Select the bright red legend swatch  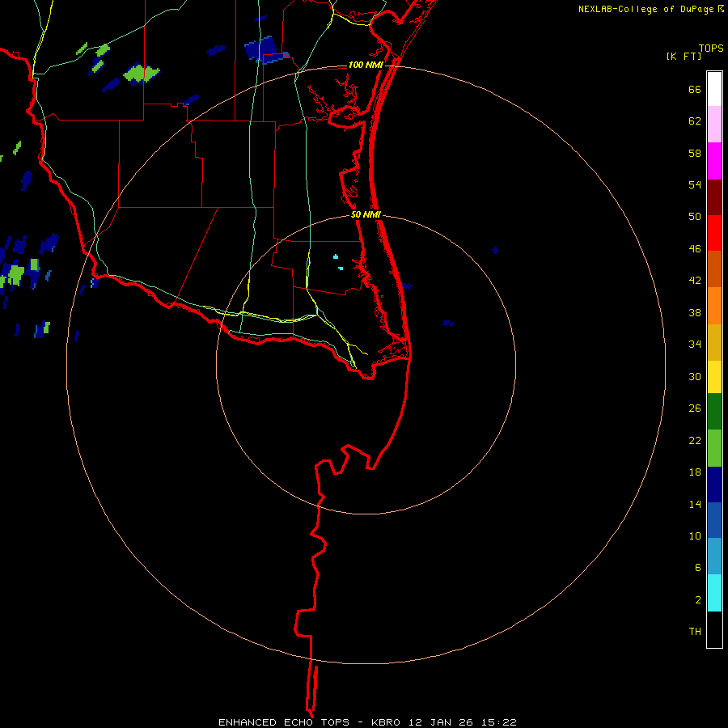pyautogui.click(x=714, y=234)
